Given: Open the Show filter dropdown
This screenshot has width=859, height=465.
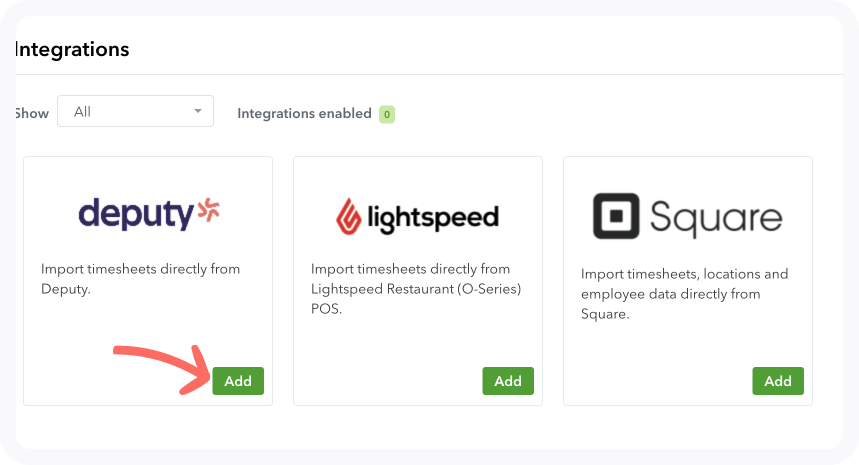Looking at the screenshot, I should click(135, 112).
